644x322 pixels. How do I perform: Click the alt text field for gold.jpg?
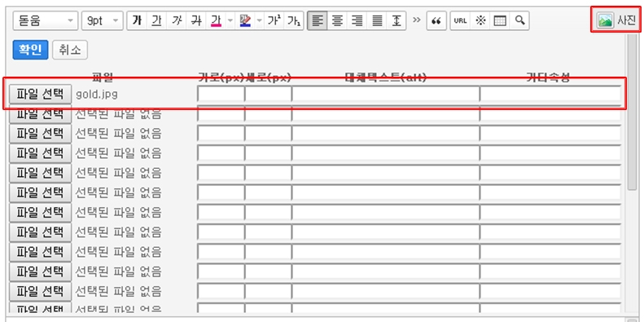pos(386,95)
